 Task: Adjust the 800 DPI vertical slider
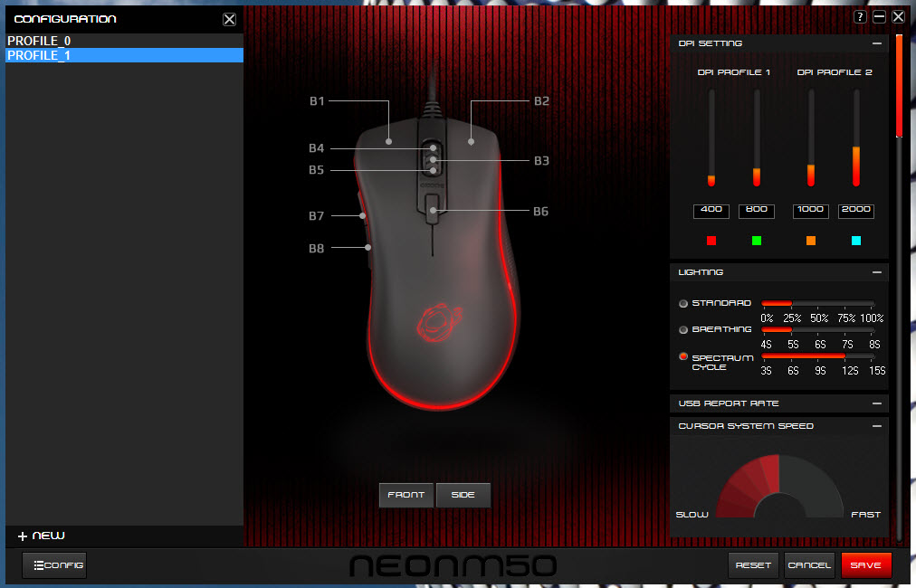point(757,138)
